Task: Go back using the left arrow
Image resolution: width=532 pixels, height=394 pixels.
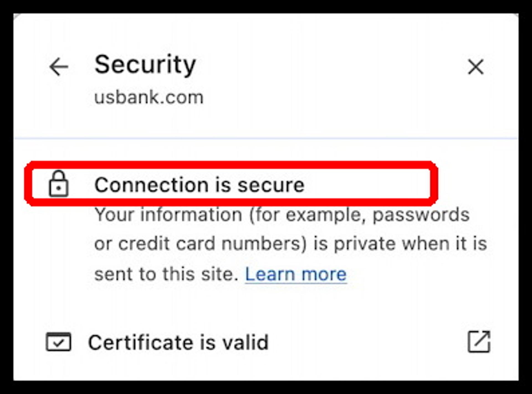Action: pyautogui.click(x=59, y=67)
